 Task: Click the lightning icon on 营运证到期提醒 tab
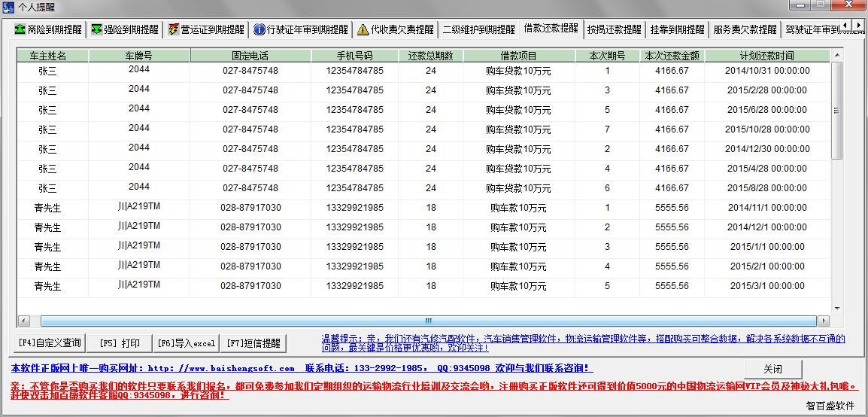pos(173,29)
